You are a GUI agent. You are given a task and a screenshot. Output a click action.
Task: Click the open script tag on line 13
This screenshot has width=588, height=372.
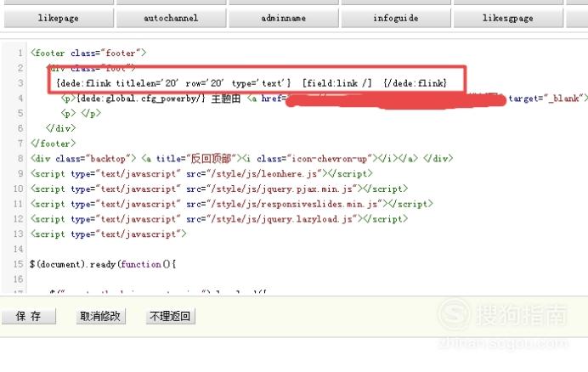(109, 234)
